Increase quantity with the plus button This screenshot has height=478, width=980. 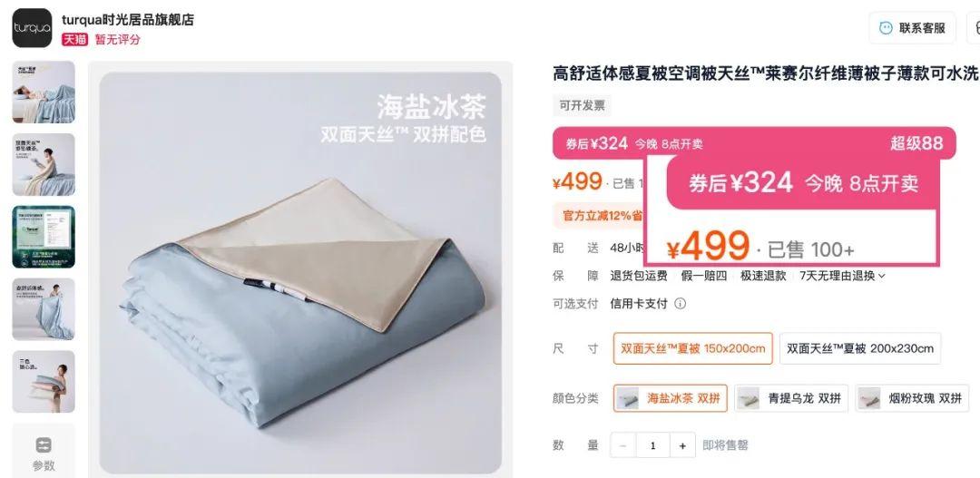coord(682,445)
